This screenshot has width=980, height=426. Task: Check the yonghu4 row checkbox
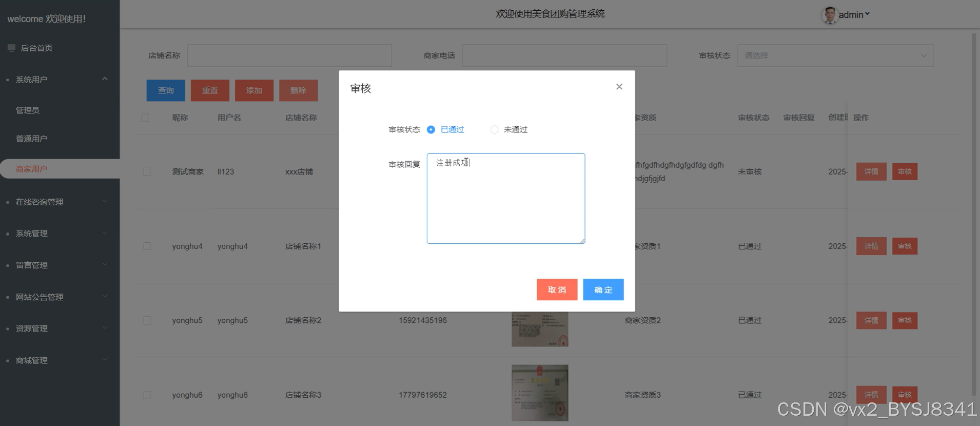pos(147,246)
